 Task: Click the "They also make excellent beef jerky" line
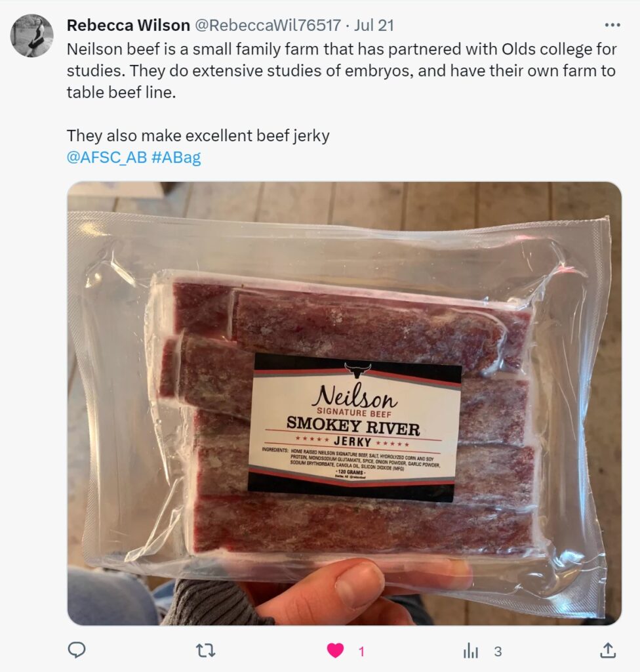(198, 136)
